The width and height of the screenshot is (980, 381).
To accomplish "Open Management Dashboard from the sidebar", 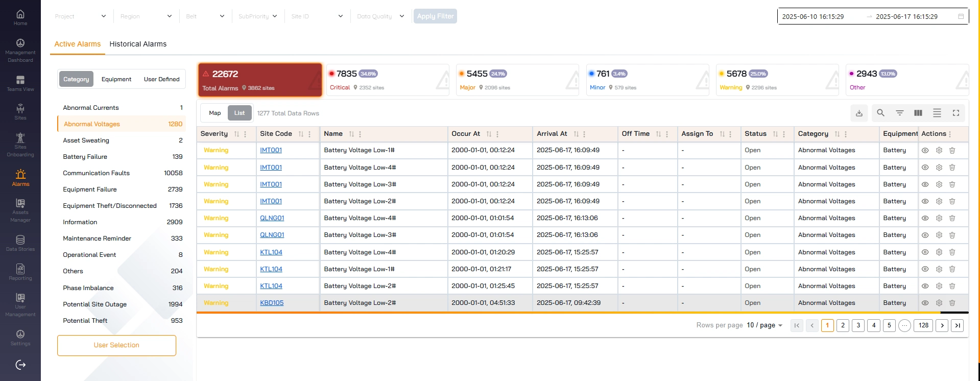I will (x=20, y=51).
